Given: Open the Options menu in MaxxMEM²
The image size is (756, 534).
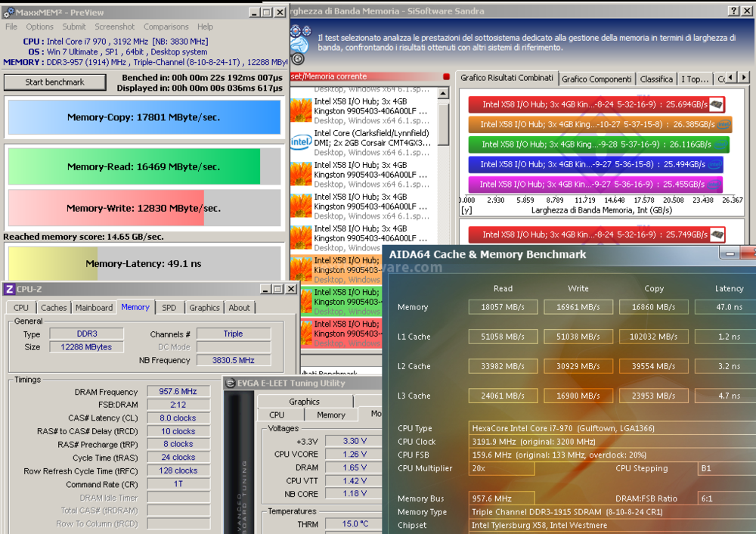Looking at the screenshot, I should 39,26.
